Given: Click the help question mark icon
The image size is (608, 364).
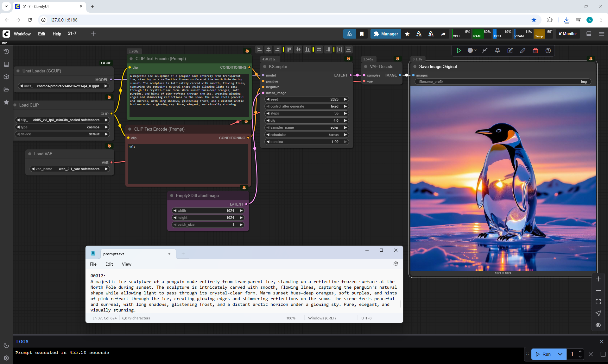Looking at the screenshot, I should pyautogui.click(x=548, y=51).
